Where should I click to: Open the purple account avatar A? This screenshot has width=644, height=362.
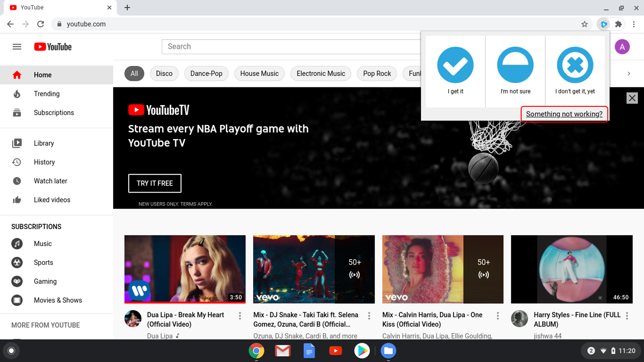pos(622,47)
